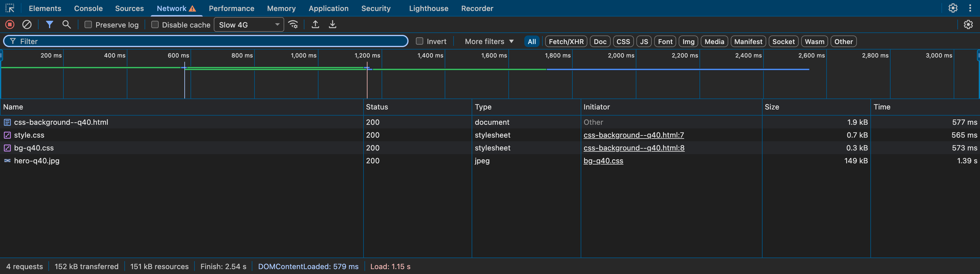This screenshot has height=274, width=980.
Task: Open the Recorder tab
Action: 477,8
